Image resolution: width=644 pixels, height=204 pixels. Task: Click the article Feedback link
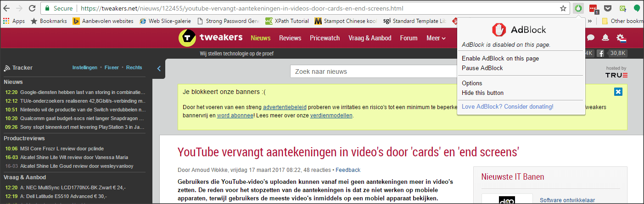pos(348,170)
